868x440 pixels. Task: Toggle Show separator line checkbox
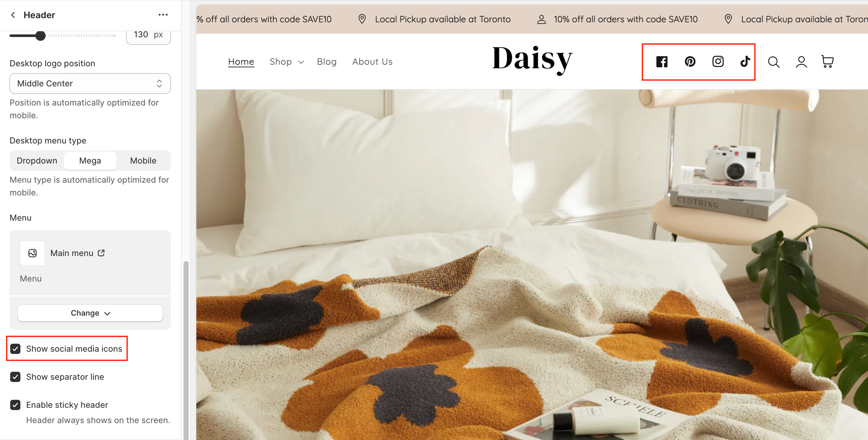click(15, 377)
